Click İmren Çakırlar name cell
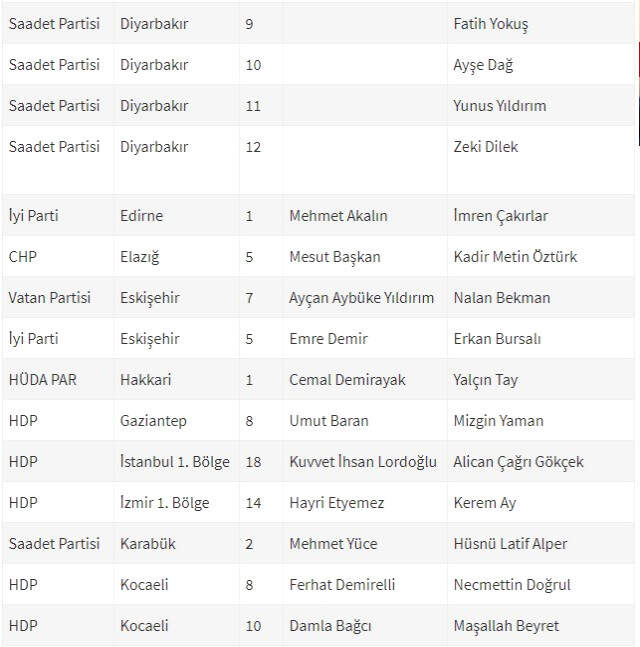 tap(501, 216)
